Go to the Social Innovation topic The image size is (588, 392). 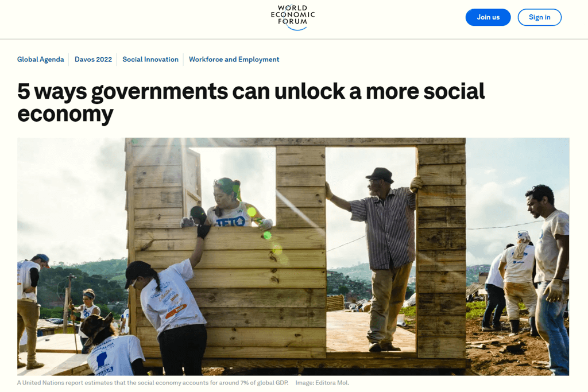coord(150,59)
